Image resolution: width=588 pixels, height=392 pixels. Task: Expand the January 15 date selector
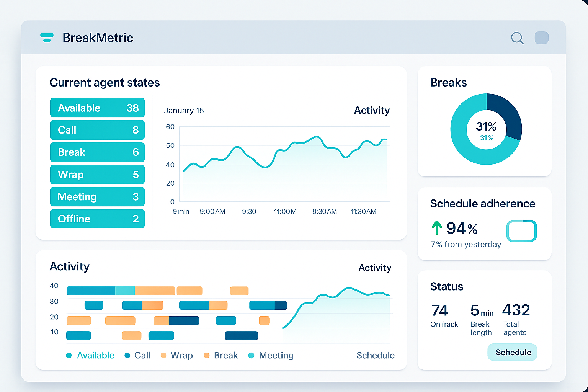click(x=184, y=111)
